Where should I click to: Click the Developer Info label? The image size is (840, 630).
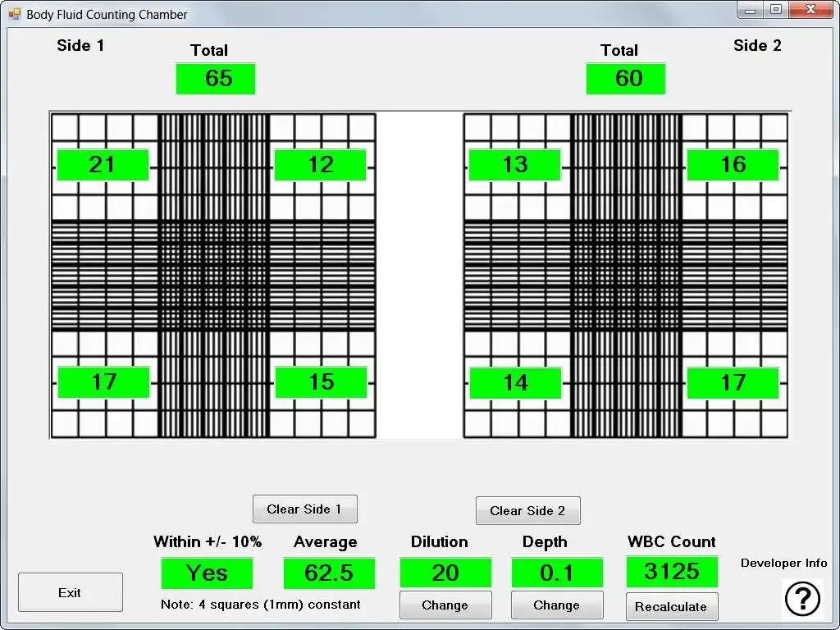coord(783,563)
